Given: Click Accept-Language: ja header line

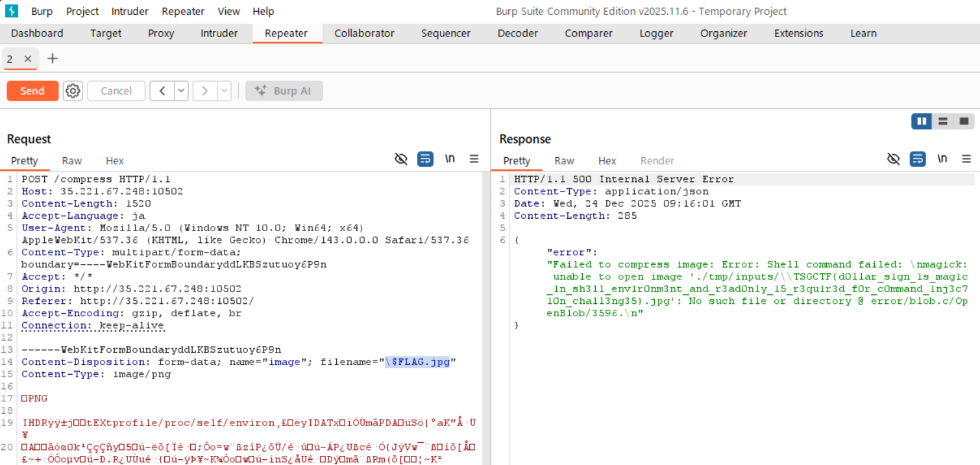Looking at the screenshot, I should (83, 216).
